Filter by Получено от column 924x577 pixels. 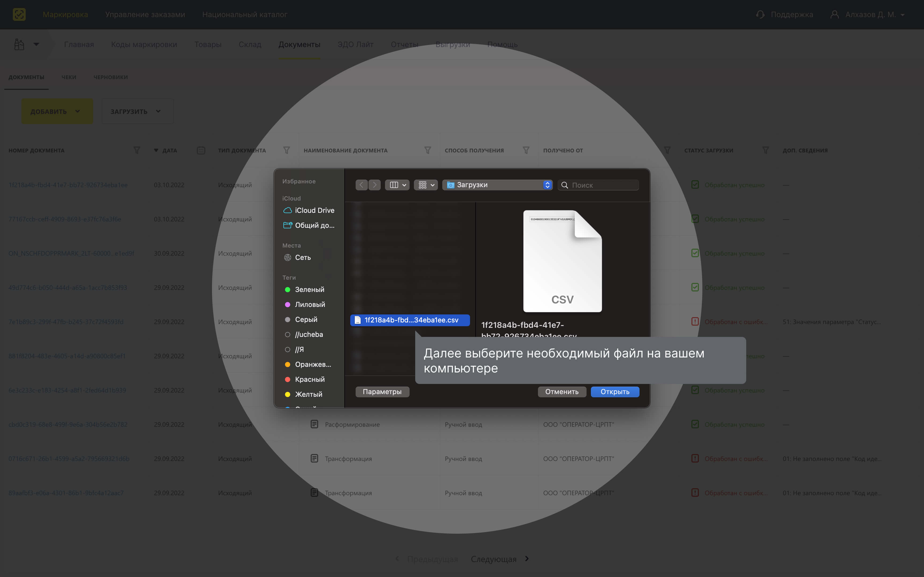tap(667, 150)
